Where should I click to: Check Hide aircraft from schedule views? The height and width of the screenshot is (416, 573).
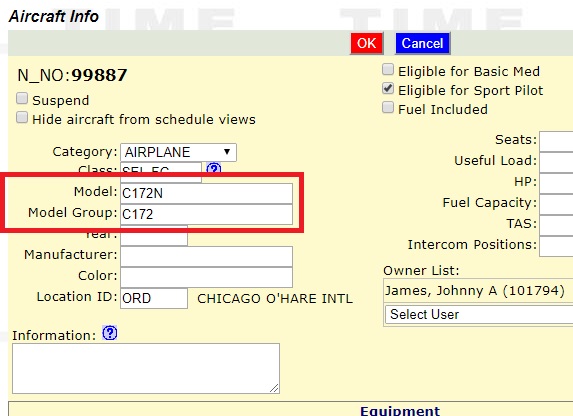pos(22,118)
